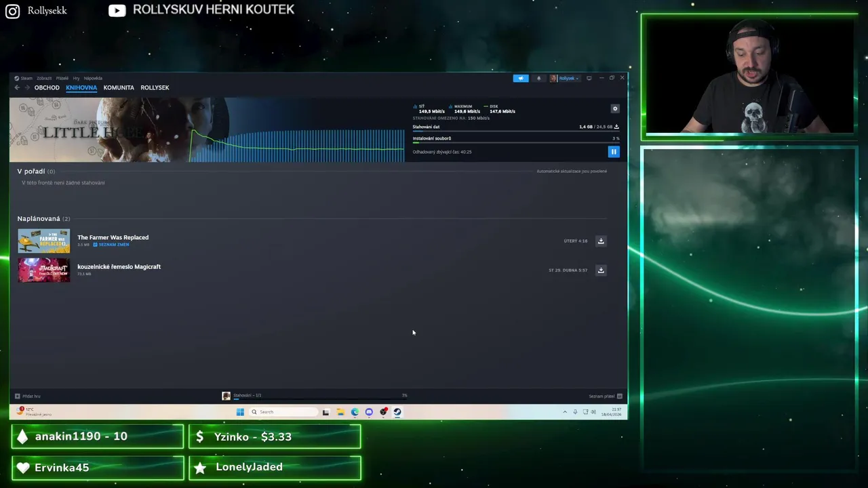Click the Steam announcements megaphone icon
Viewport: 868px width, 488px height.
point(521,78)
